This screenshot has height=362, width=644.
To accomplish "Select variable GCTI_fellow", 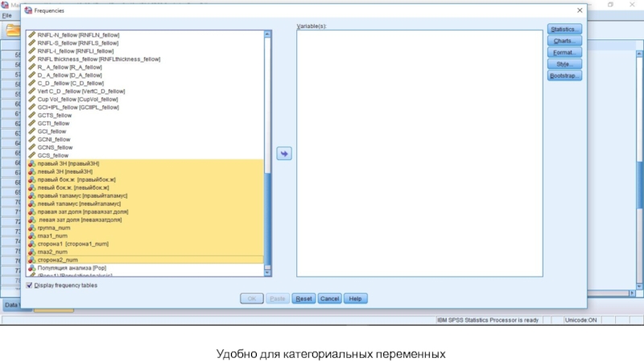I will pyautogui.click(x=53, y=123).
